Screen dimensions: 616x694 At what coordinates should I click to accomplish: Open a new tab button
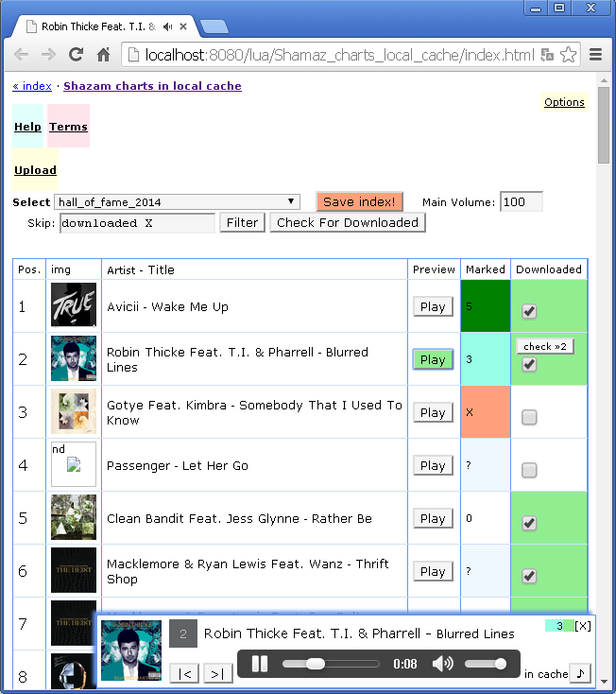pyautogui.click(x=214, y=26)
